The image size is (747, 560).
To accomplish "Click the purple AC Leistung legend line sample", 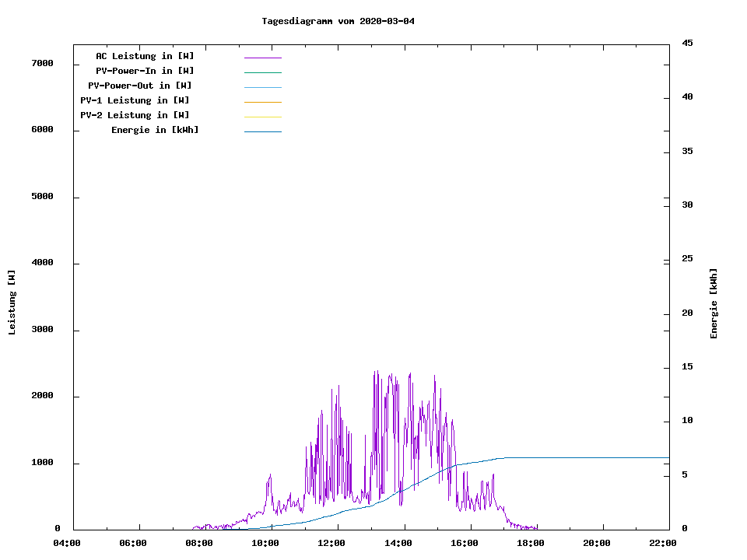I will [x=262, y=58].
